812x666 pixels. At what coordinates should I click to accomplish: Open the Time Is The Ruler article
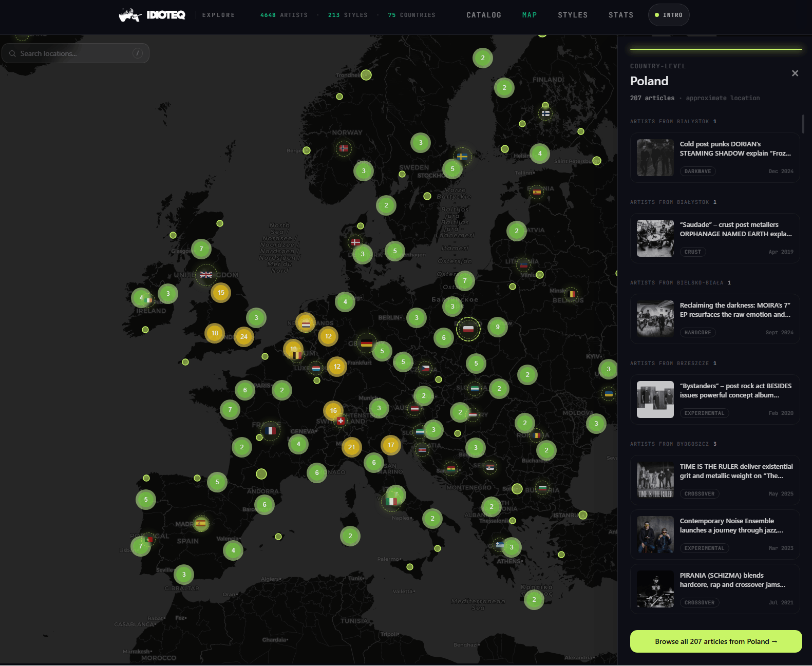(715, 480)
